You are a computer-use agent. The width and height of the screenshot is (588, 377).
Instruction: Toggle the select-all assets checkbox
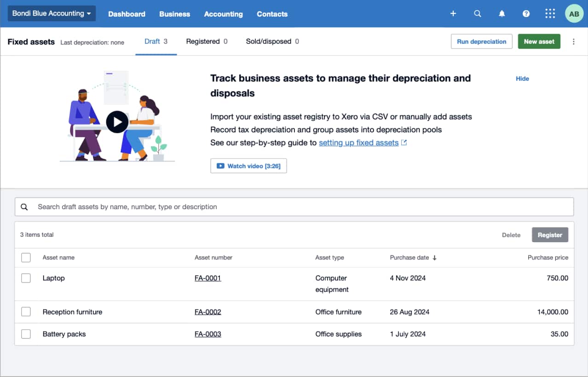26,257
